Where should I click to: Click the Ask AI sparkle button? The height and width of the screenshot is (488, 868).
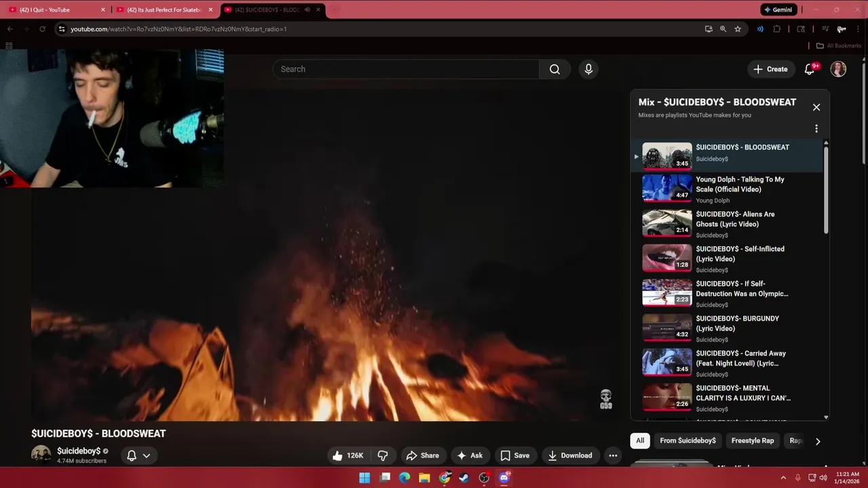click(x=470, y=455)
